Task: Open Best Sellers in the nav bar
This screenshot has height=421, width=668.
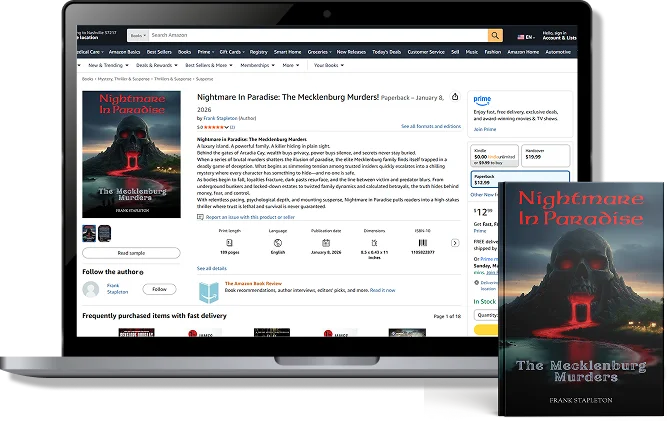Action: 159,52
